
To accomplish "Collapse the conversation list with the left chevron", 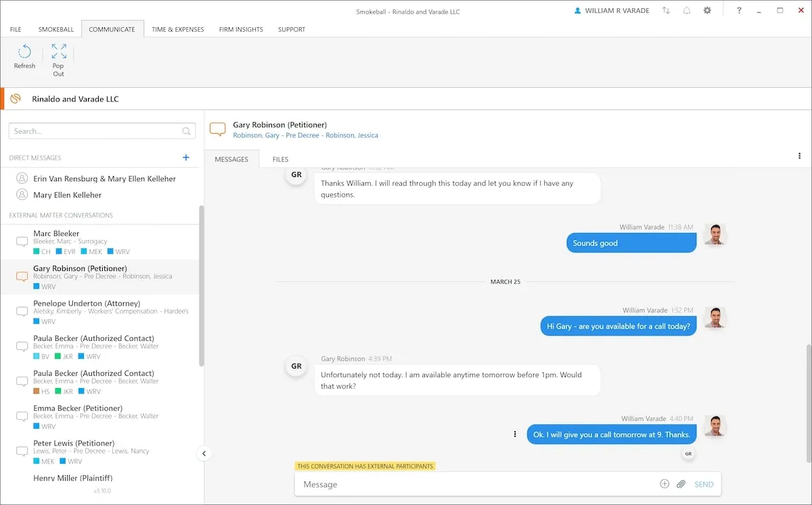I will (204, 454).
